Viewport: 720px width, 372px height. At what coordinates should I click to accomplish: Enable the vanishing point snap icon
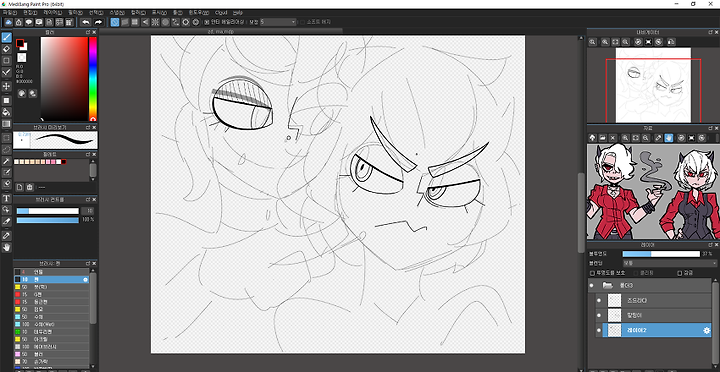pyautogui.click(x=145, y=22)
